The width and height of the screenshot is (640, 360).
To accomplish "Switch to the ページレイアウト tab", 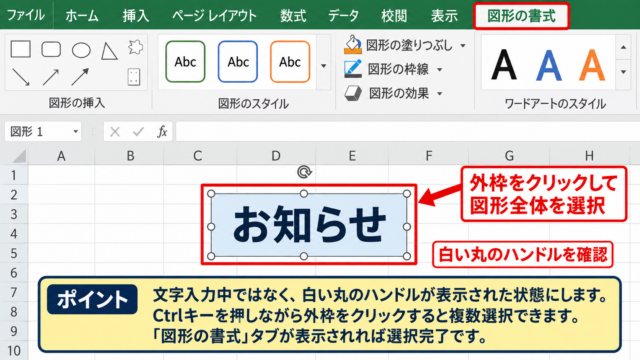I will point(214,16).
